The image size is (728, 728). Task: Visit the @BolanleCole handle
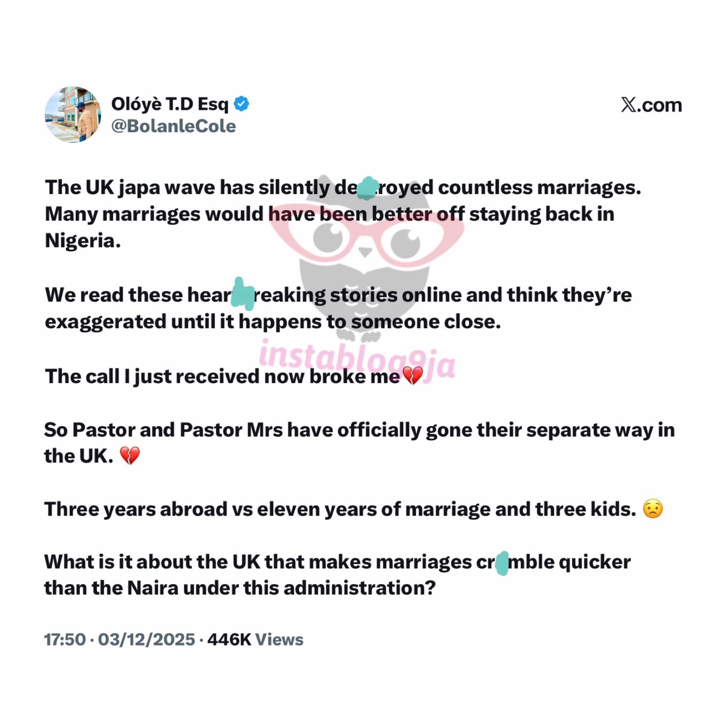tap(174, 126)
